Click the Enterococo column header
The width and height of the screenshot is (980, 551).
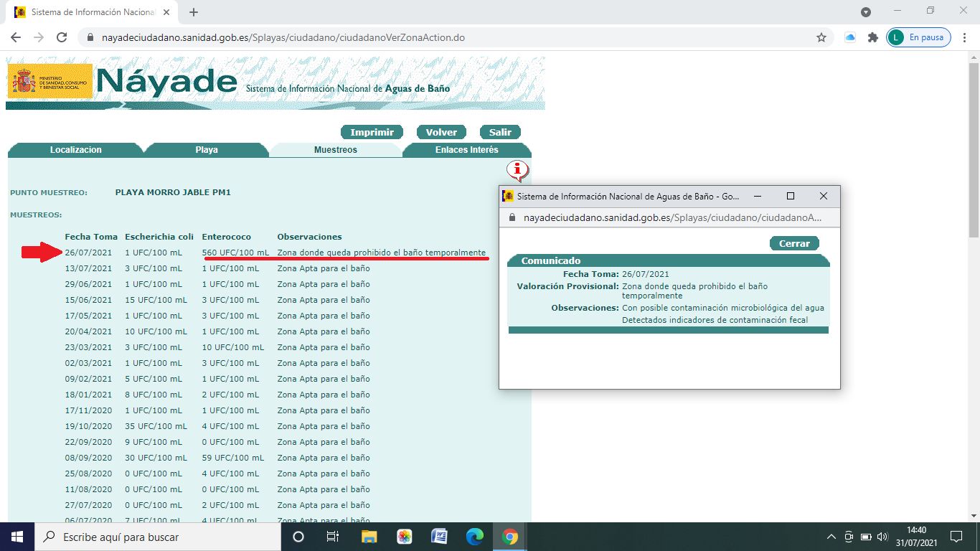click(226, 237)
